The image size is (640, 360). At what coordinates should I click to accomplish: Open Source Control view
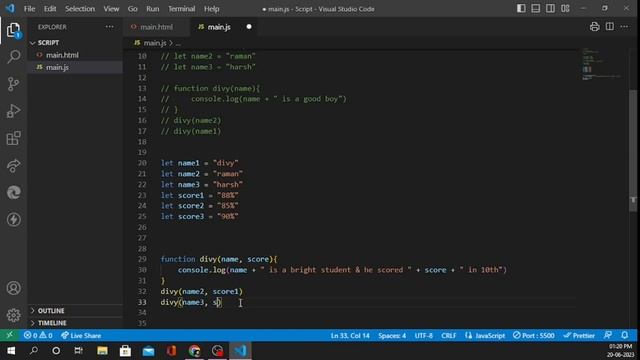pos(13,84)
